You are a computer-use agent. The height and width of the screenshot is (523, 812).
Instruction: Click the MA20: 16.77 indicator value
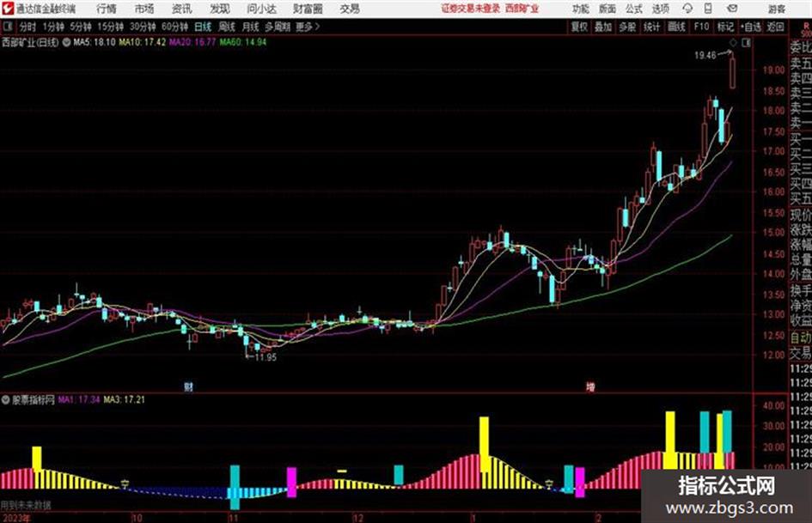[192, 42]
